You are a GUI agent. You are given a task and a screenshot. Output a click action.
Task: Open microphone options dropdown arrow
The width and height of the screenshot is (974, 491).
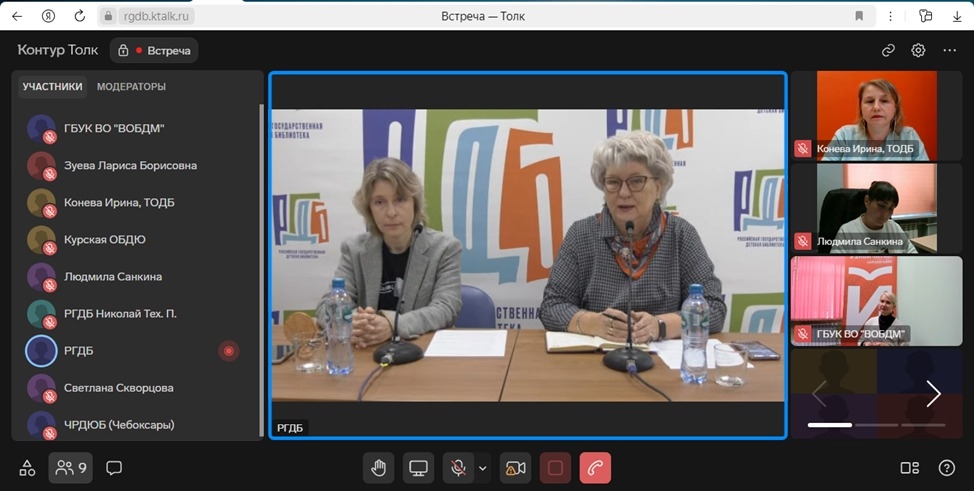click(x=482, y=468)
